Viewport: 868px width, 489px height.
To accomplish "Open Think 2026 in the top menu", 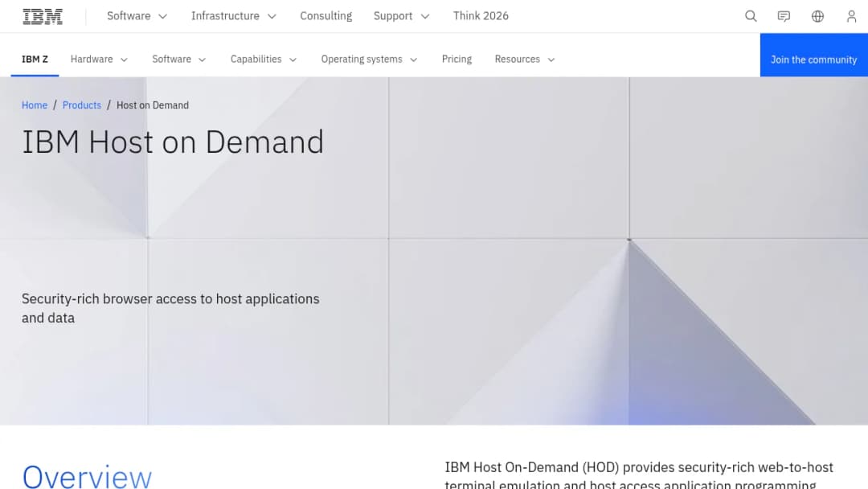I will coord(481,16).
